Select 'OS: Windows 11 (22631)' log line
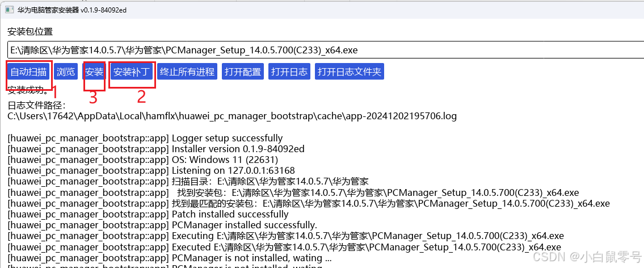Screen dimensions: 644x268 pyautogui.click(x=143, y=160)
